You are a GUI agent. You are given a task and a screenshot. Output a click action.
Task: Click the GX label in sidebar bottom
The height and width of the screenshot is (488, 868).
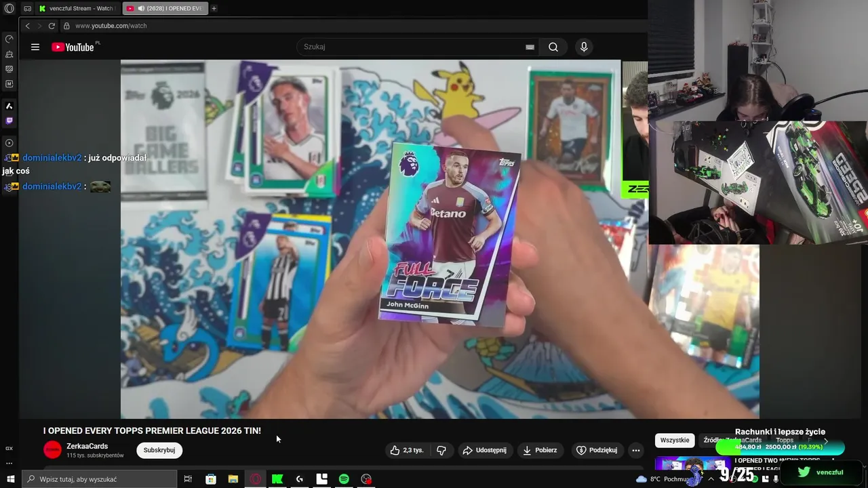9,449
